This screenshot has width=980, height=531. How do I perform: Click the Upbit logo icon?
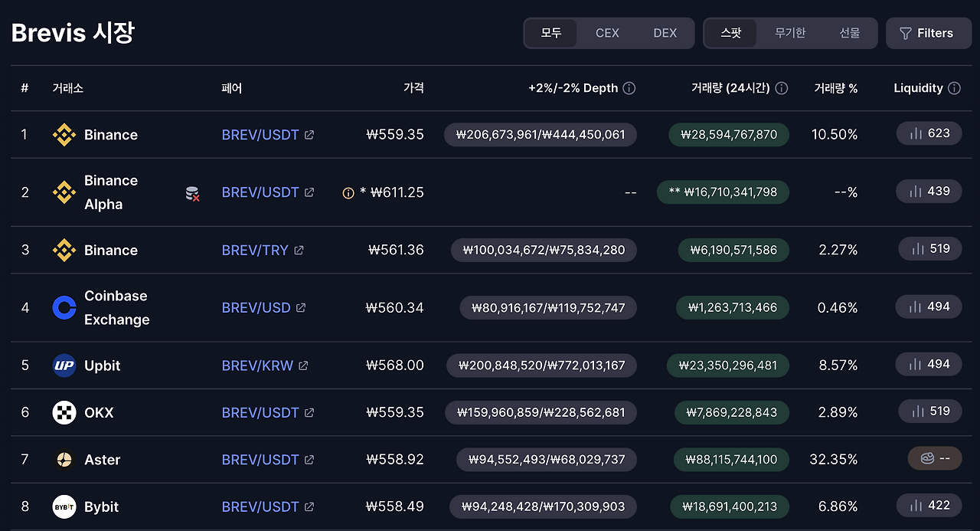(64, 365)
